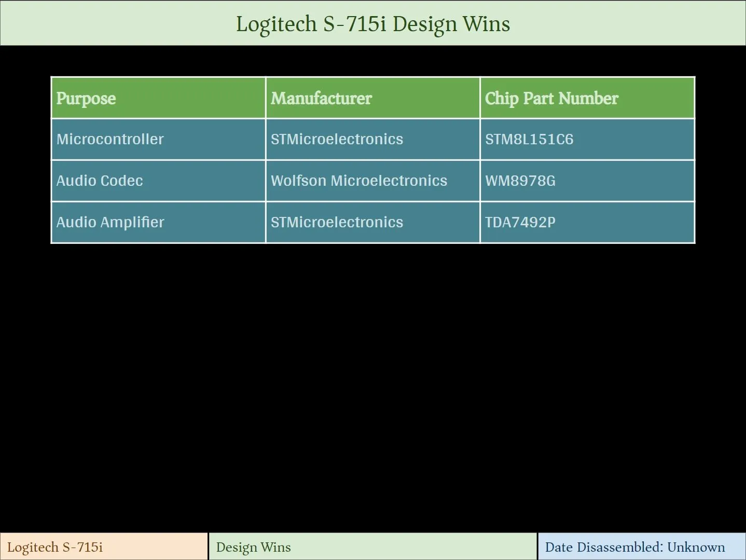Click the STM8L151C6 part number
Image resolution: width=746 pixels, height=560 pixels.
tap(529, 139)
